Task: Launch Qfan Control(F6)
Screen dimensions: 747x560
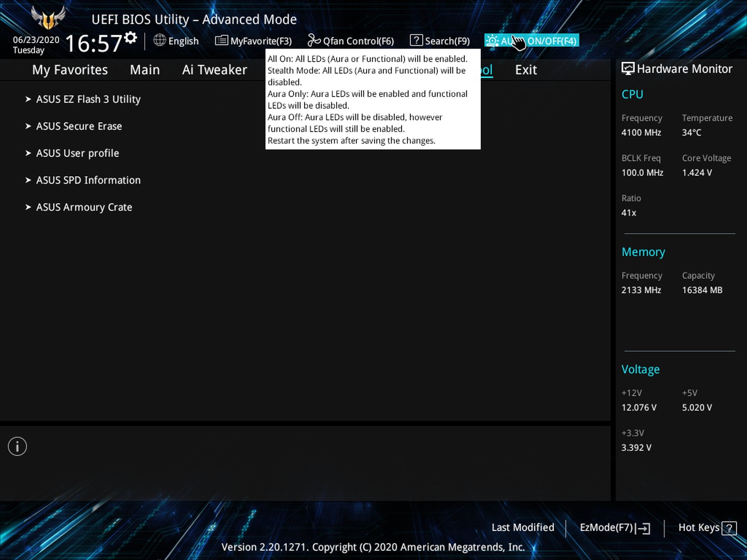Action: (358, 41)
